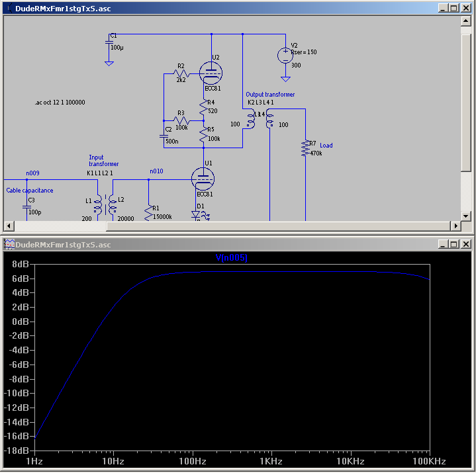Image resolution: width=476 pixels, height=473 pixels.
Task: Click the V(n005) trace label
Action: coord(231,257)
